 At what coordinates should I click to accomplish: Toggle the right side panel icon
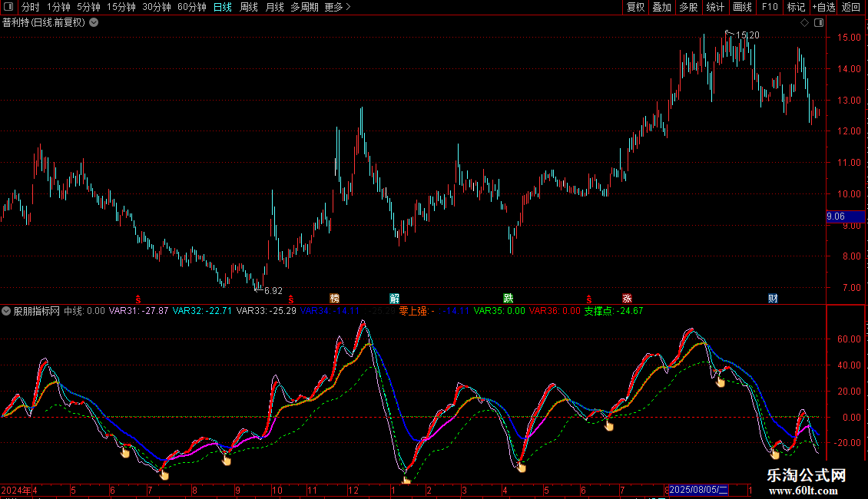point(819,23)
